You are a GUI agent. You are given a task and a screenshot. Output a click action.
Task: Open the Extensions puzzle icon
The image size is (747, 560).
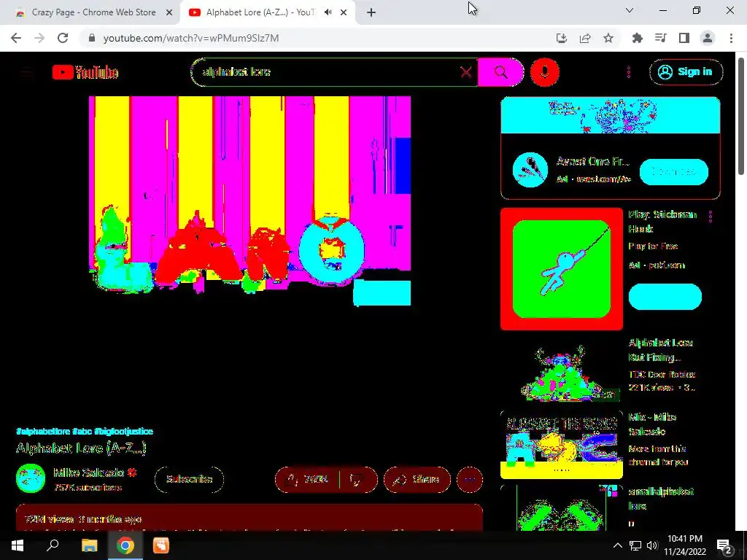tap(637, 38)
